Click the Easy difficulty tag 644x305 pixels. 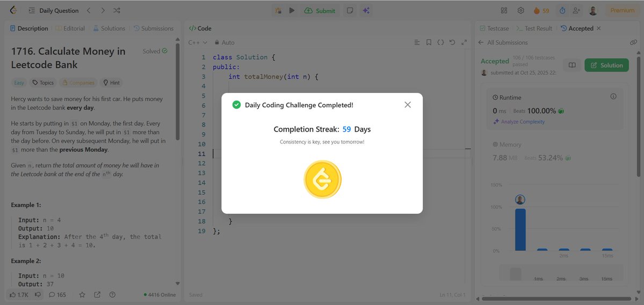pyautogui.click(x=19, y=83)
